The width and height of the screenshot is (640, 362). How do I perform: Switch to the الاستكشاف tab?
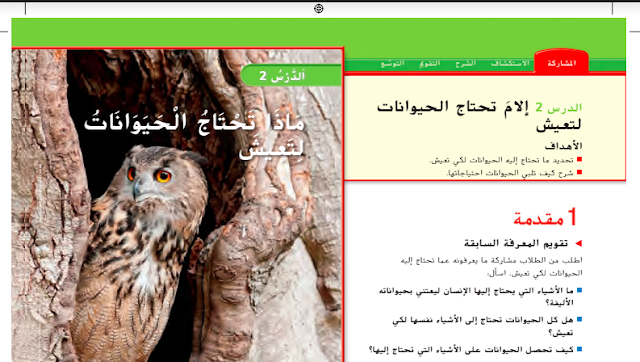[x=510, y=63]
